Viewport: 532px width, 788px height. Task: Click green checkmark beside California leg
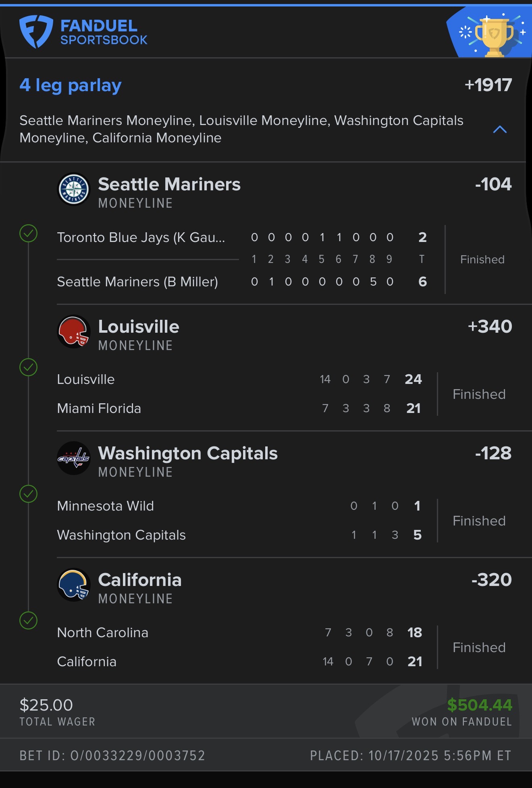(29, 621)
